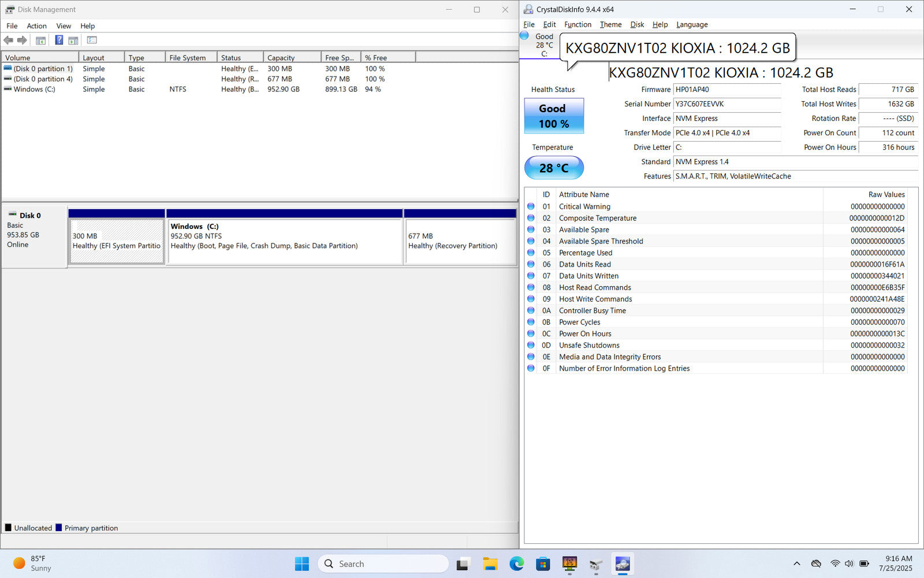The height and width of the screenshot is (578, 924).
Task: Open the CrystalDiskInfo Language menu
Action: tap(692, 25)
